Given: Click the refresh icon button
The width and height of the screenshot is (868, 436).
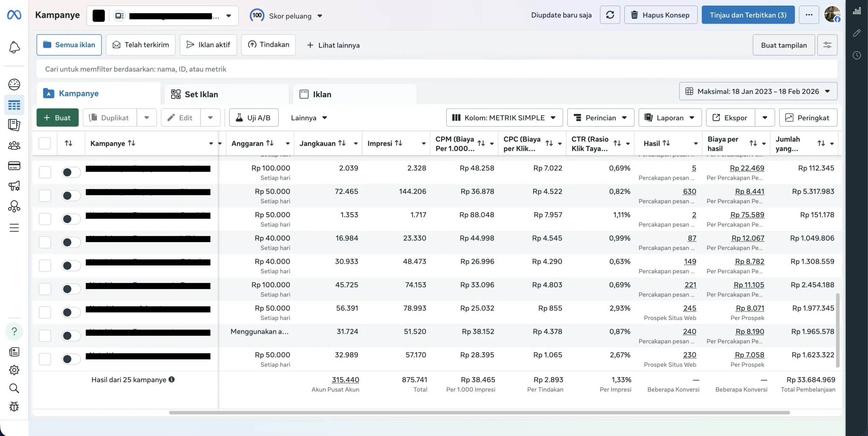Looking at the screenshot, I should coord(610,15).
